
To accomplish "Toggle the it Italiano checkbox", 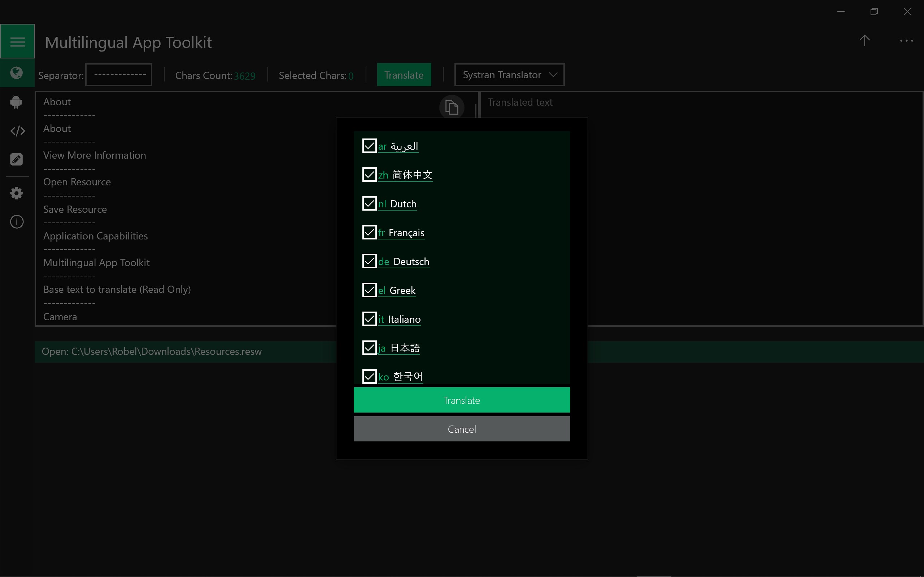I will click(x=369, y=319).
